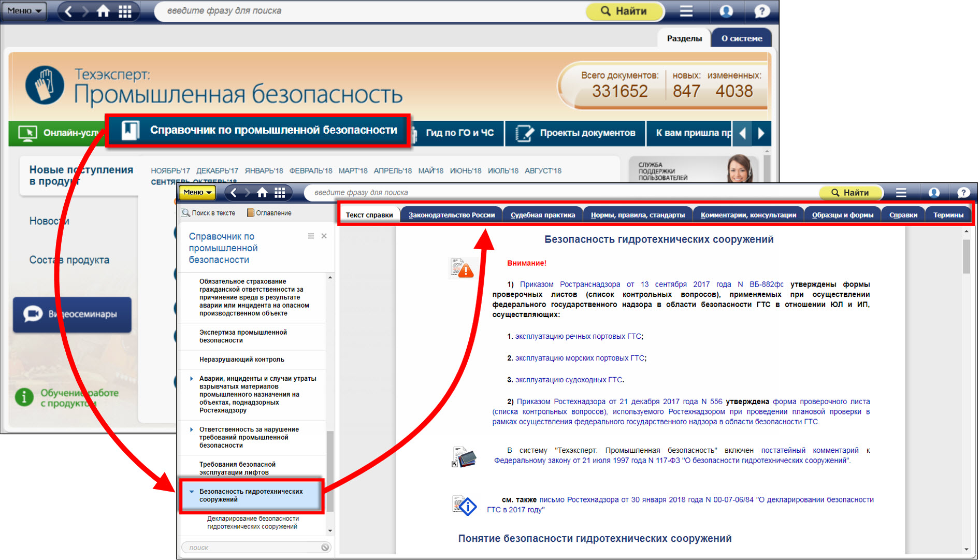Click the home icon in the front window toolbar
980x560 pixels.
[x=263, y=193]
